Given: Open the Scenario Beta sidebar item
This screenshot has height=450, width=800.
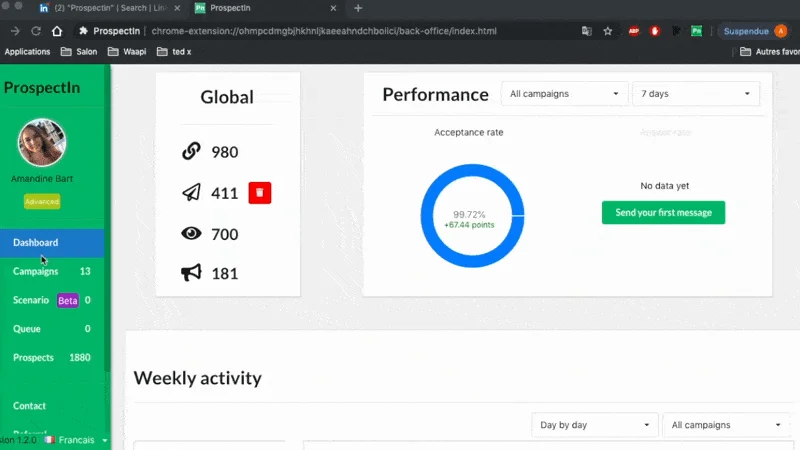Looking at the screenshot, I should click(52, 300).
